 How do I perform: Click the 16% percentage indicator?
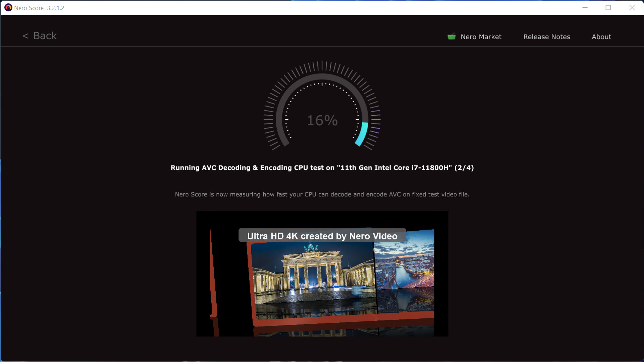click(x=322, y=121)
